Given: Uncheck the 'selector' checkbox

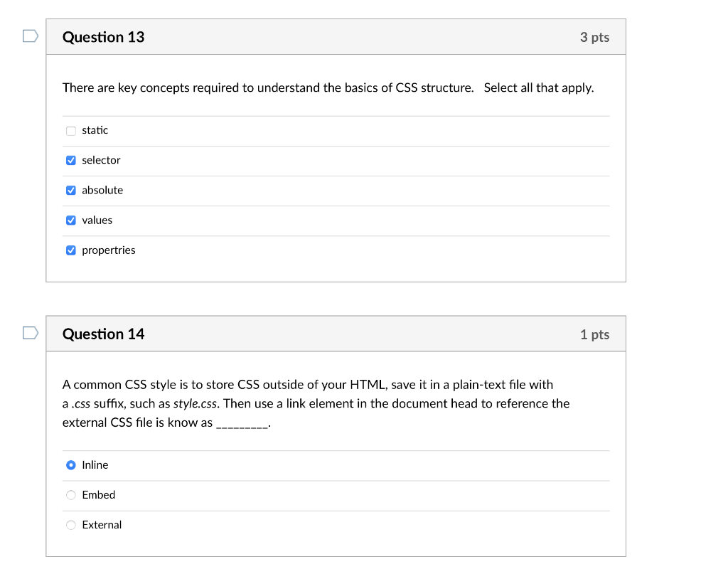Looking at the screenshot, I should click(70, 160).
